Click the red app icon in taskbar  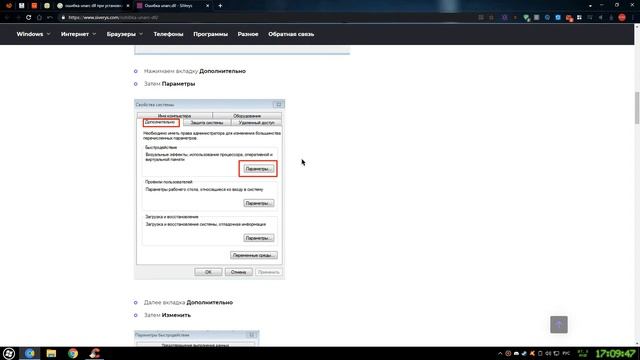(x=95, y=353)
